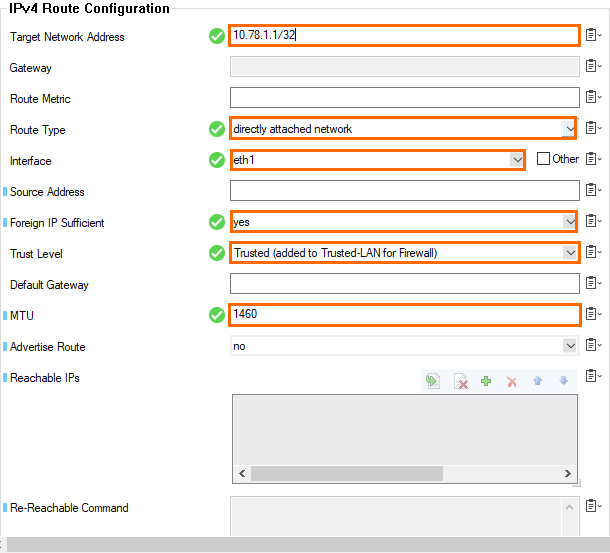
Task: Click the Route Metric input field
Action: pyautogui.click(x=405, y=97)
